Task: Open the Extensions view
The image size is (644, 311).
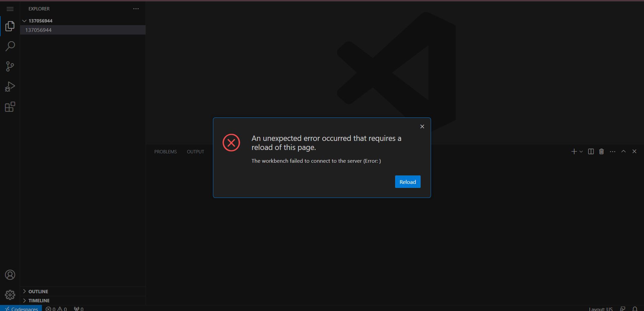Action: (10, 107)
